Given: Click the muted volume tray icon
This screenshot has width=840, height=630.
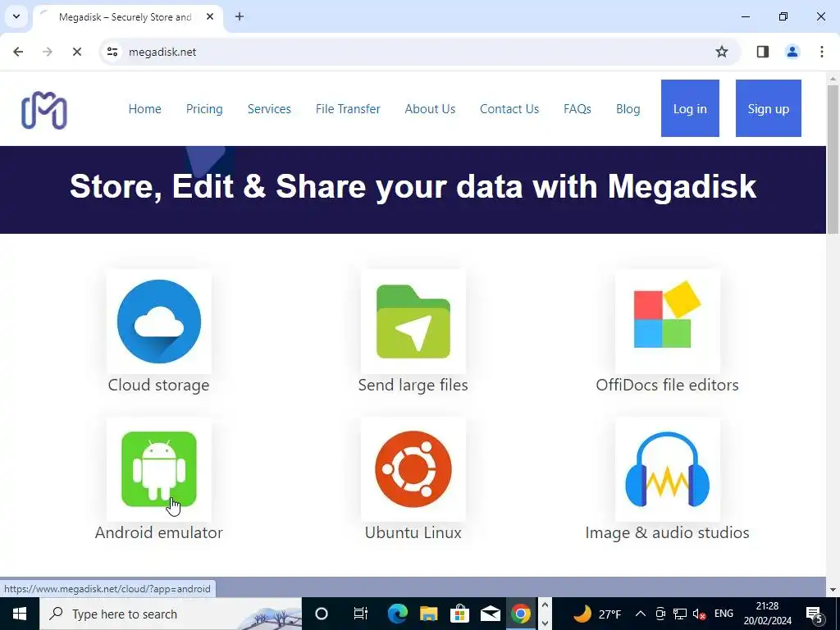Looking at the screenshot, I should point(699,614).
